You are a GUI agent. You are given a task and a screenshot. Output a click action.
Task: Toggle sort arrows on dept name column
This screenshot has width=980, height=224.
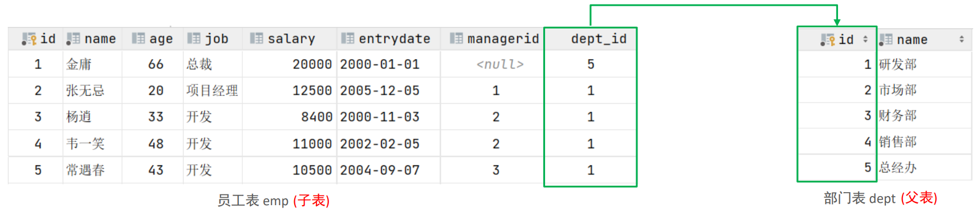[x=961, y=39]
